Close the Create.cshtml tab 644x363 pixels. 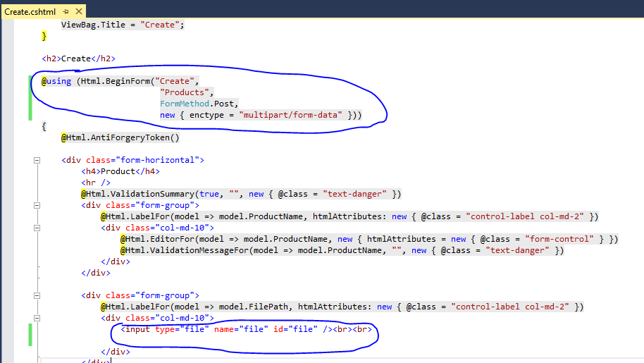79,11
